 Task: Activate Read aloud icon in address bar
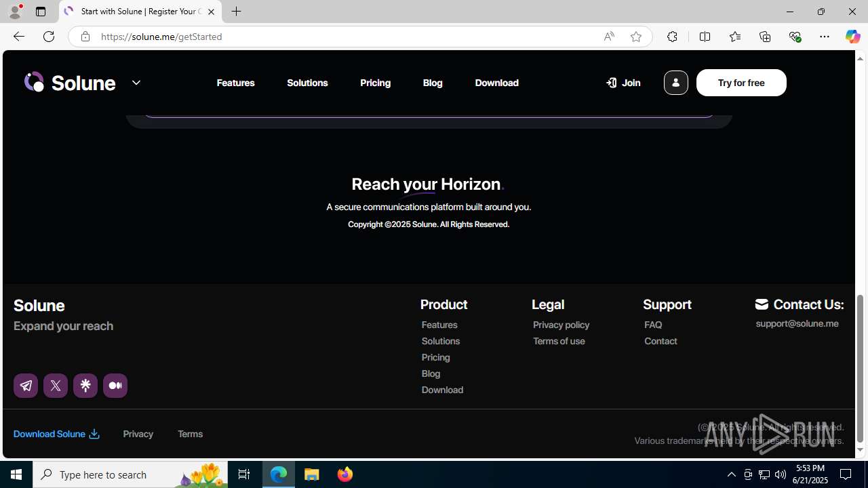coord(609,37)
